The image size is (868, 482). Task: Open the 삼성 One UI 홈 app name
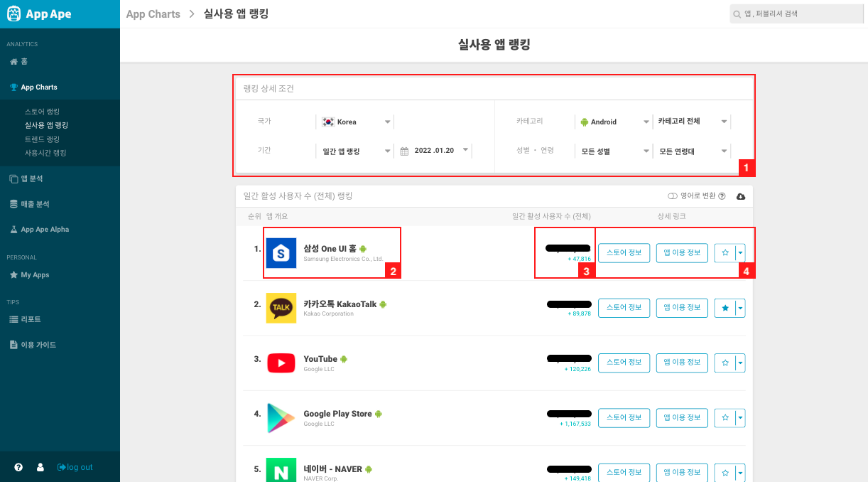click(330, 249)
